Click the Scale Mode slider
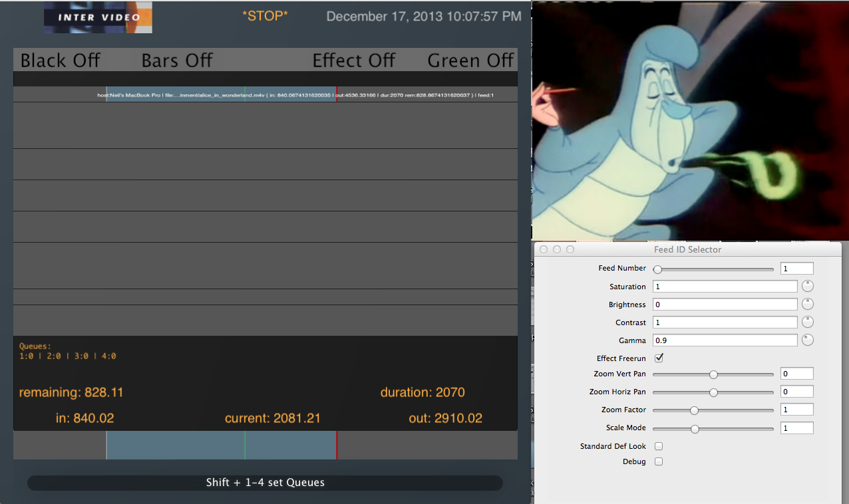Viewport: 849px width, 504px height. [x=713, y=429]
